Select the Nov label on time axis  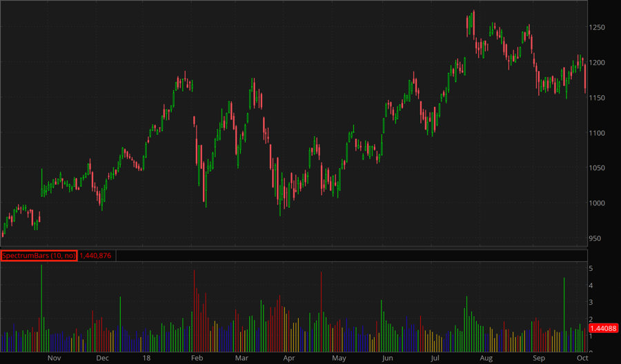(x=54, y=358)
